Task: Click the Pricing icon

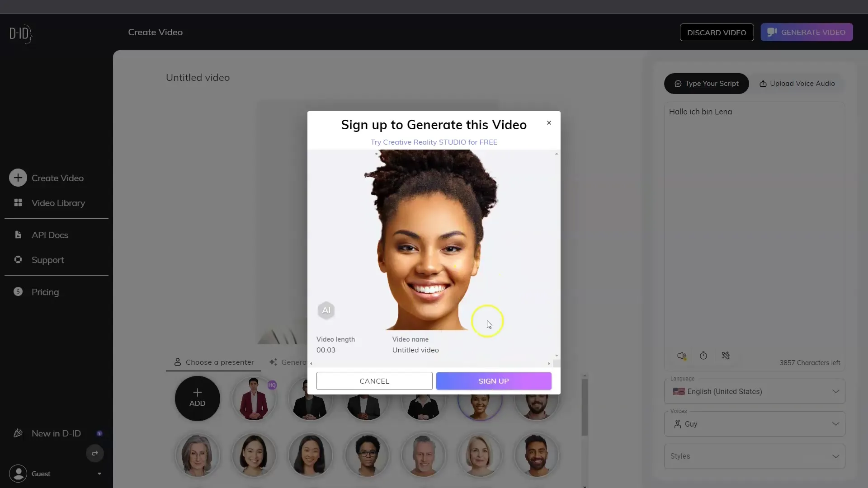Action: pos(19,292)
